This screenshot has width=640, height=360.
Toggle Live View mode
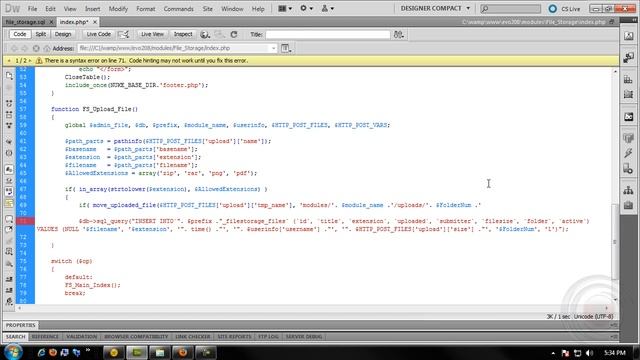tap(152, 34)
